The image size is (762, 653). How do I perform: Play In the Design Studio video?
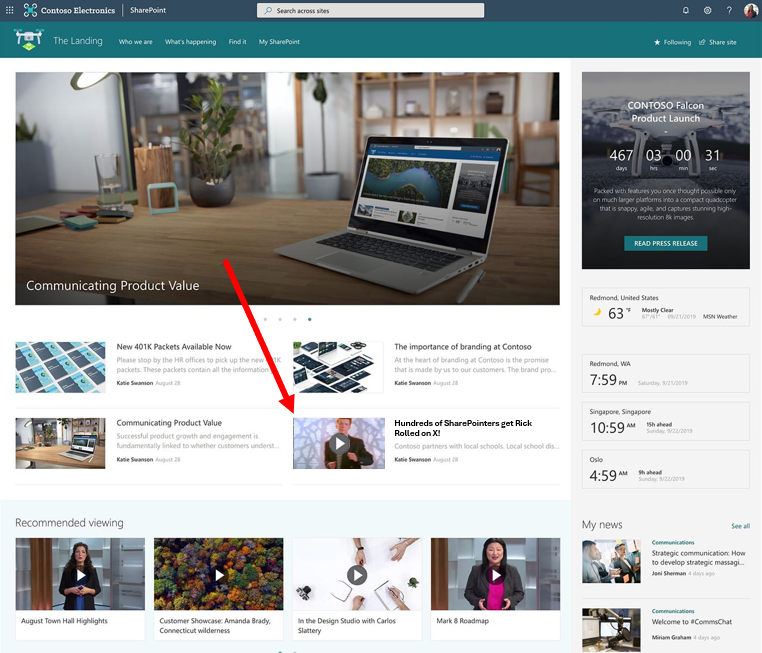coord(357,574)
